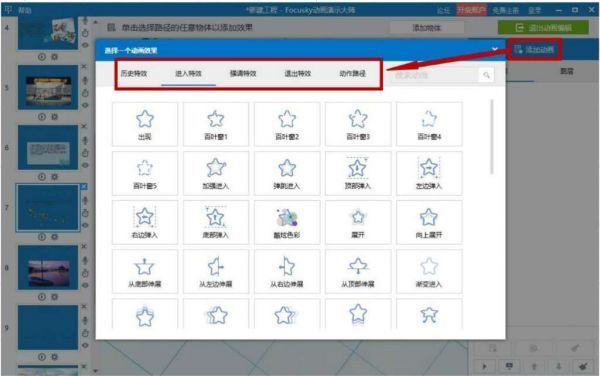Click the red 升级账户 upgrade button
Screen dimensions: 600x376
pyautogui.click(x=471, y=10)
